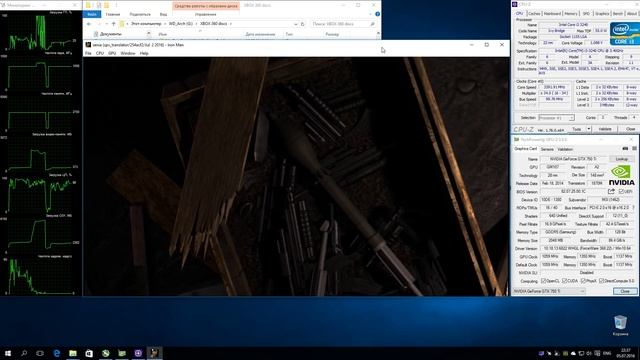This screenshot has height=360, width=640.
Task: Click XBOX 360 search field in Explorer
Action: [343, 24]
